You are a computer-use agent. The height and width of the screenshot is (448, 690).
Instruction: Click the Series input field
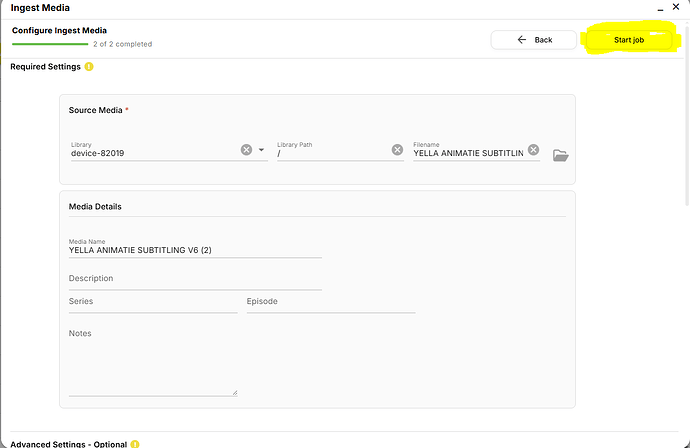click(150, 302)
